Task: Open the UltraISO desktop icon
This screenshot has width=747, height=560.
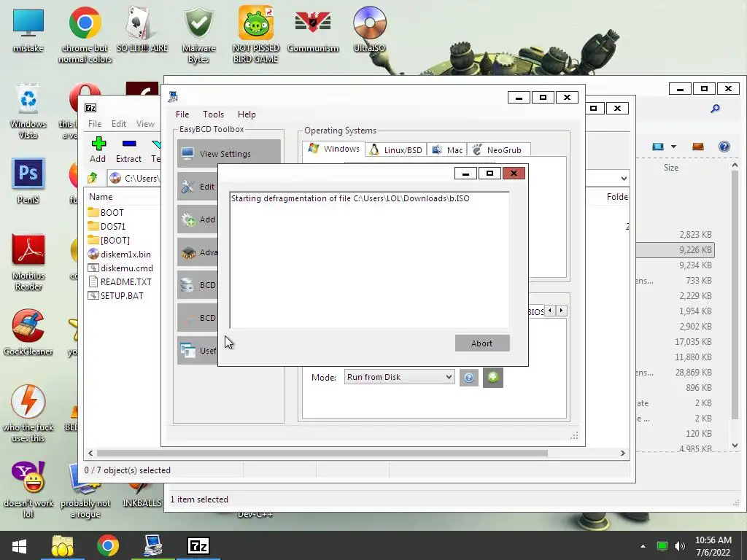Action: coord(369,29)
